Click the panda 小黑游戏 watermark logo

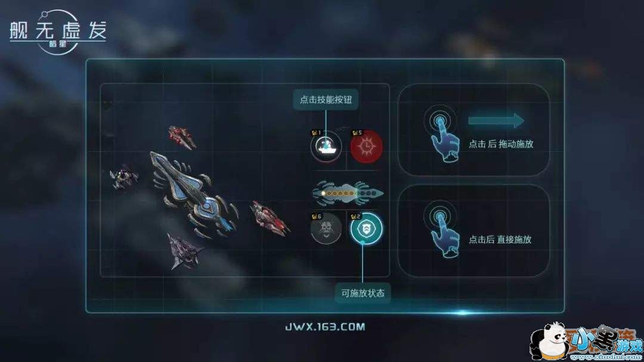tap(587, 342)
